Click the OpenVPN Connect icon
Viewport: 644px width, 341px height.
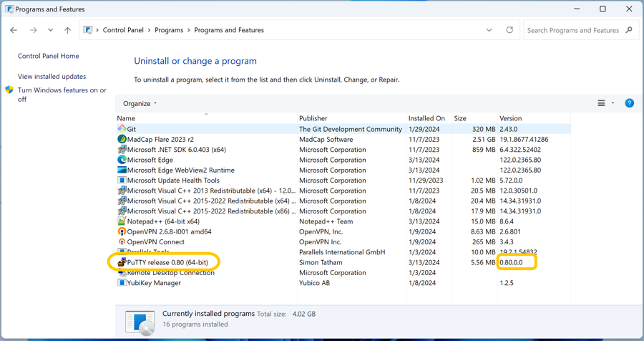[x=122, y=242]
